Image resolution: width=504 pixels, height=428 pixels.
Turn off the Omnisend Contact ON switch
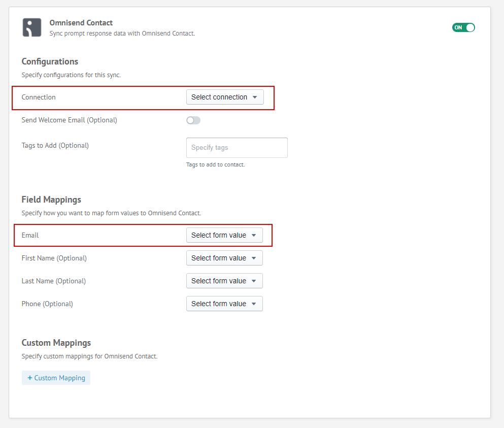click(x=463, y=27)
